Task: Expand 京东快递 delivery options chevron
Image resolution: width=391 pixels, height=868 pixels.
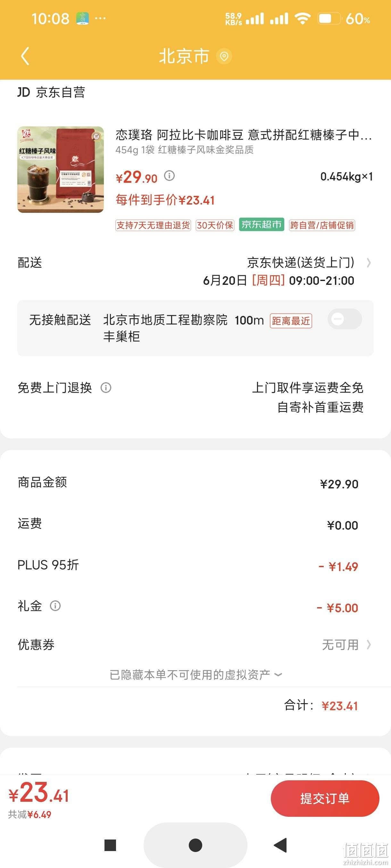Action: [369, 262]
